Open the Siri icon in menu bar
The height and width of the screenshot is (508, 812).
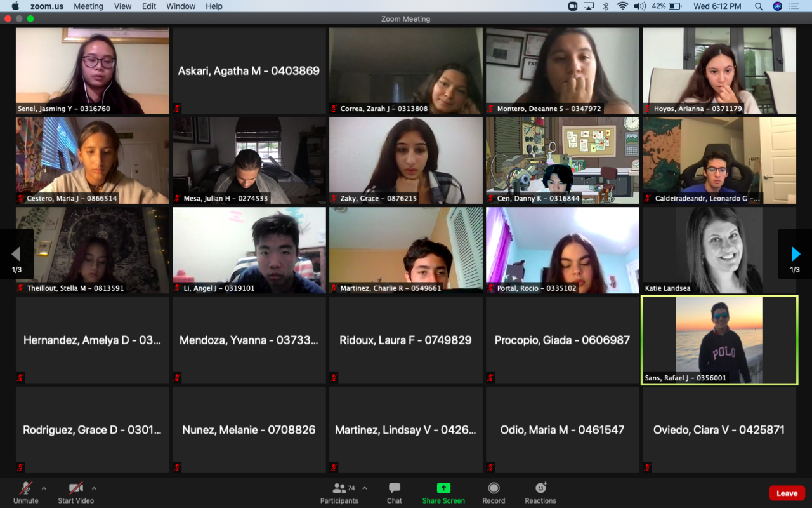coord(777,6)
